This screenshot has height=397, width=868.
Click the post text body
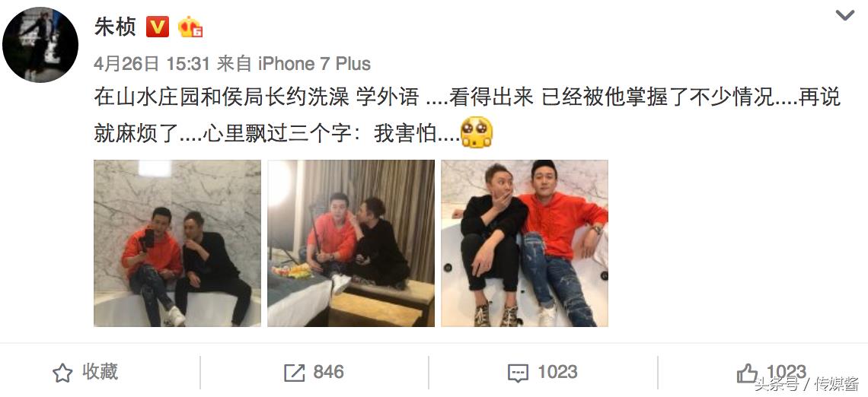tap(468, 115)
